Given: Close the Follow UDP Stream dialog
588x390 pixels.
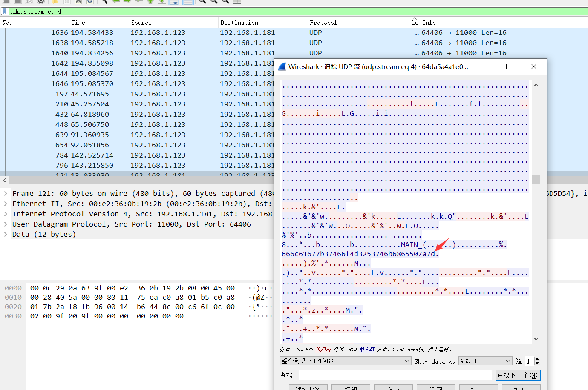Looking at the screenshot, I should [534, 66].
